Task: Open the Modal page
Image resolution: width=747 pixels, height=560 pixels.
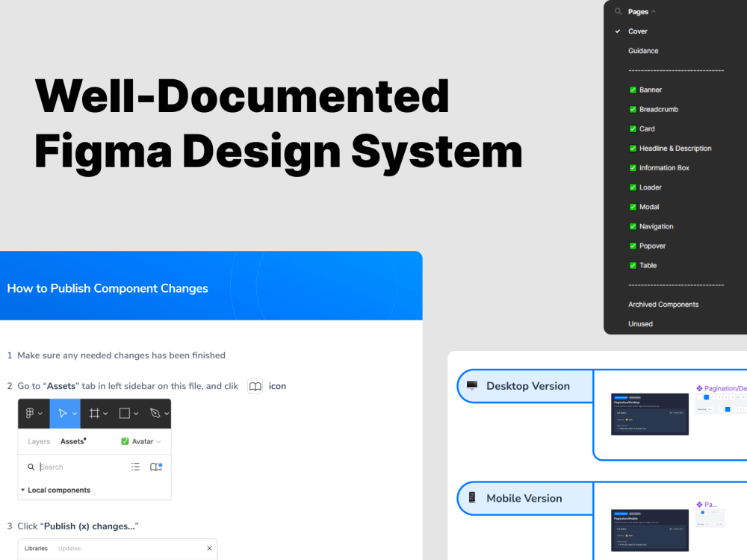Action: [649, 207]
